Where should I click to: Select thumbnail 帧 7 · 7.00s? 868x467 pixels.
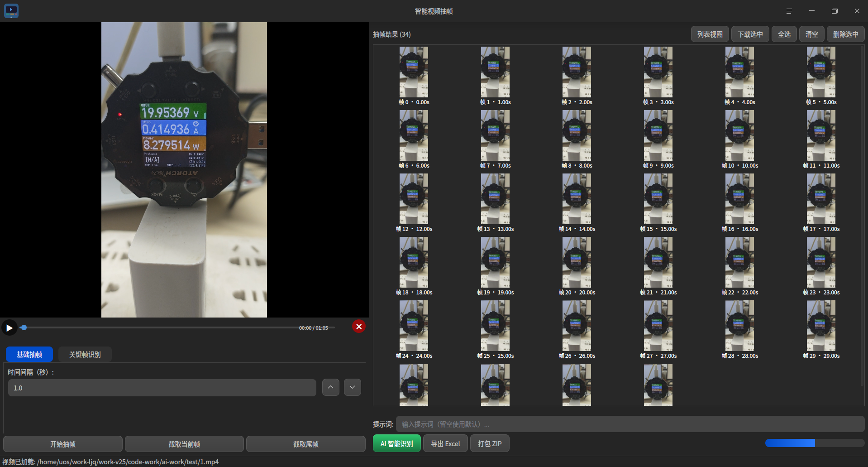pyautogui.click(x=495, y=140)
